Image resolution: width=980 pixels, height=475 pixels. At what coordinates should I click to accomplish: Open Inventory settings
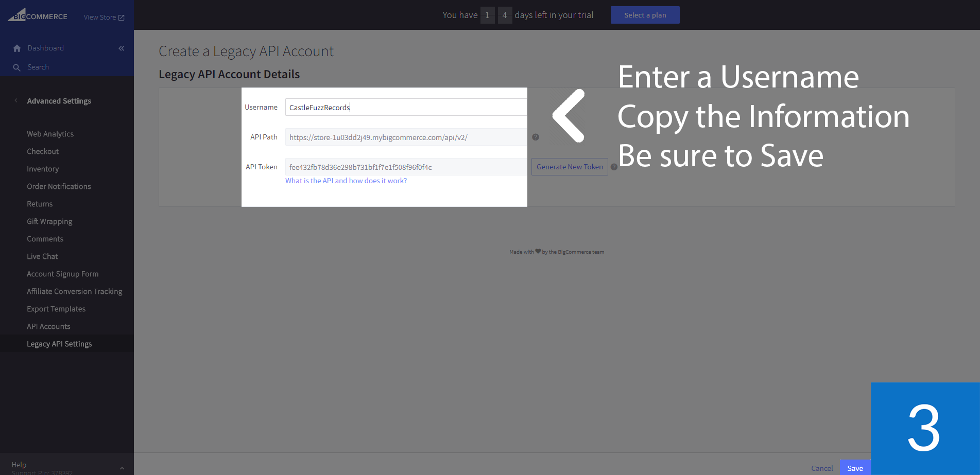coord(43,169)
